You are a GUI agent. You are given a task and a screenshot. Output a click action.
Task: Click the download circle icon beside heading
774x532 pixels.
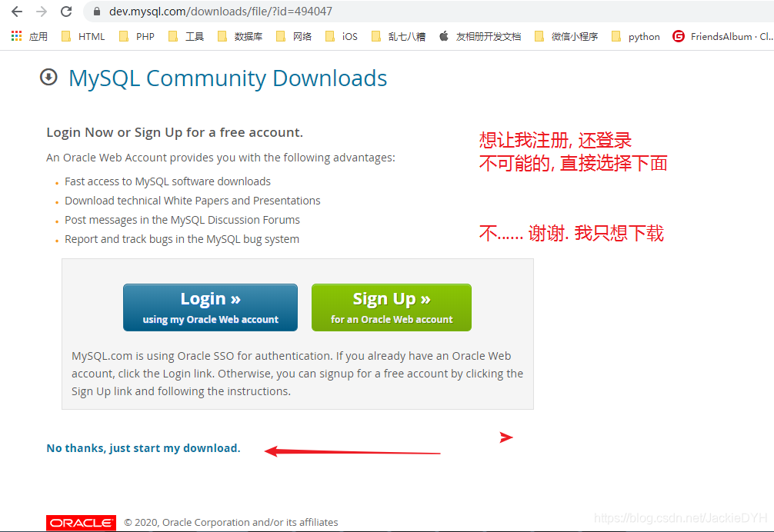(48, 78)
